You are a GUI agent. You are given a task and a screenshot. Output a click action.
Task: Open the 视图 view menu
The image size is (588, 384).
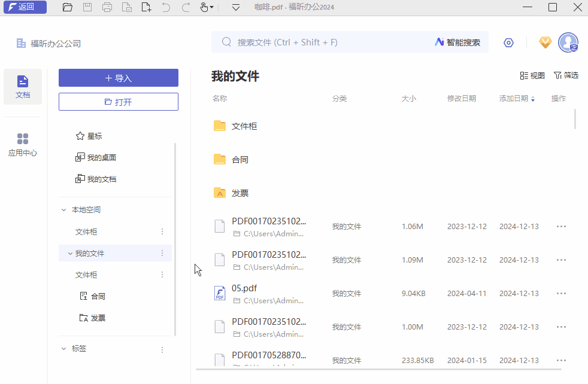532,75
